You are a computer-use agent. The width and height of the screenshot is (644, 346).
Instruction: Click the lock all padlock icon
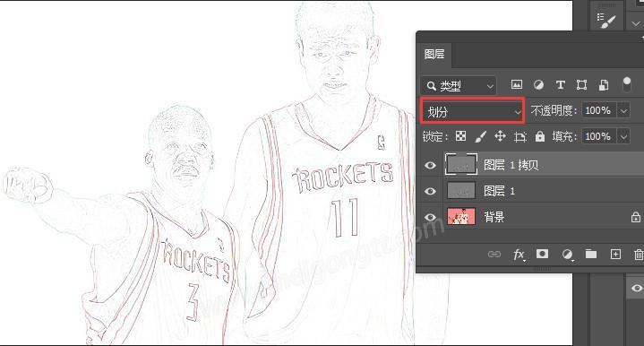pyautogui.click(x=540, y=136)
